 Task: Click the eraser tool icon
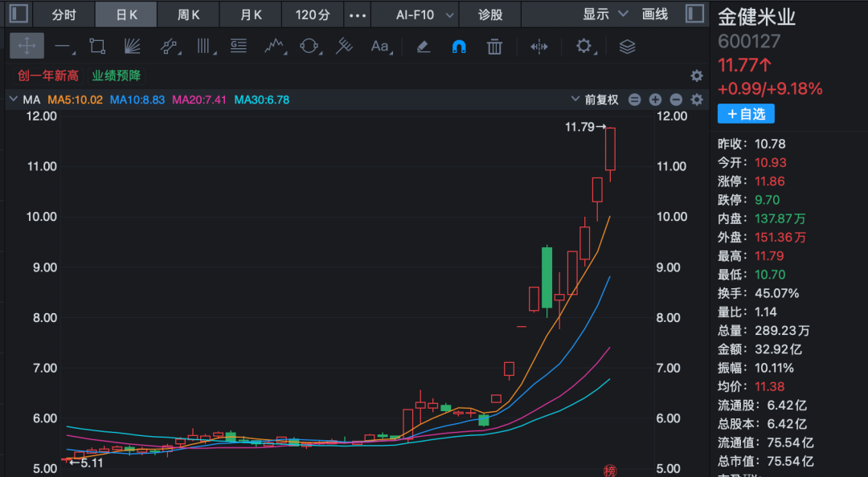(x=424, y=47)
